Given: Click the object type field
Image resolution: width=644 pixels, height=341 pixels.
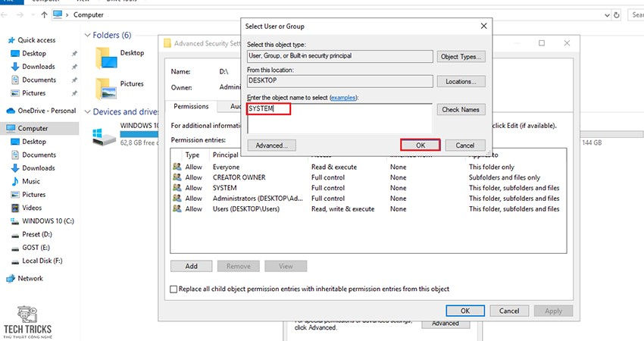Looking at the screenshot, I should pyautogui.click(x=339, y=56).
